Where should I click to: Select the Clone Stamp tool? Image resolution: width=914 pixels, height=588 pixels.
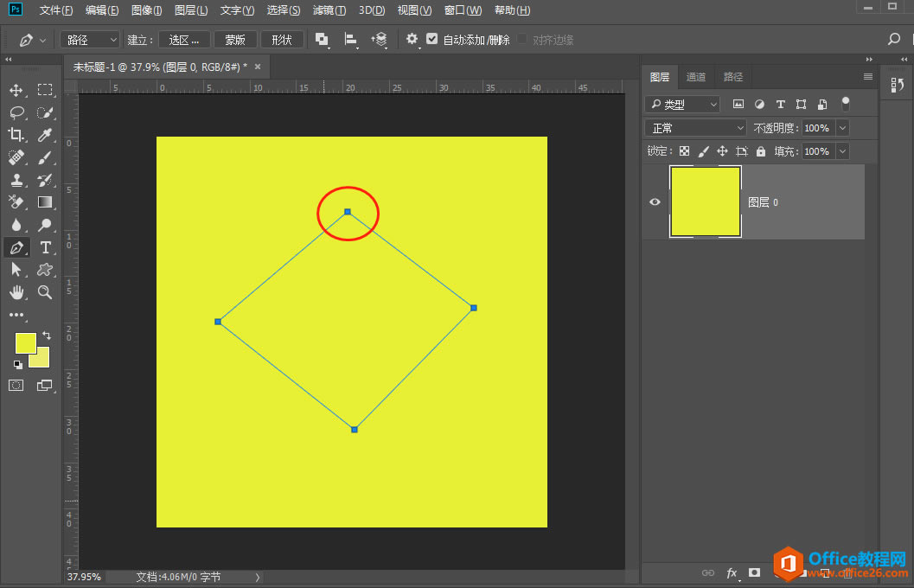tap(16, 180)
